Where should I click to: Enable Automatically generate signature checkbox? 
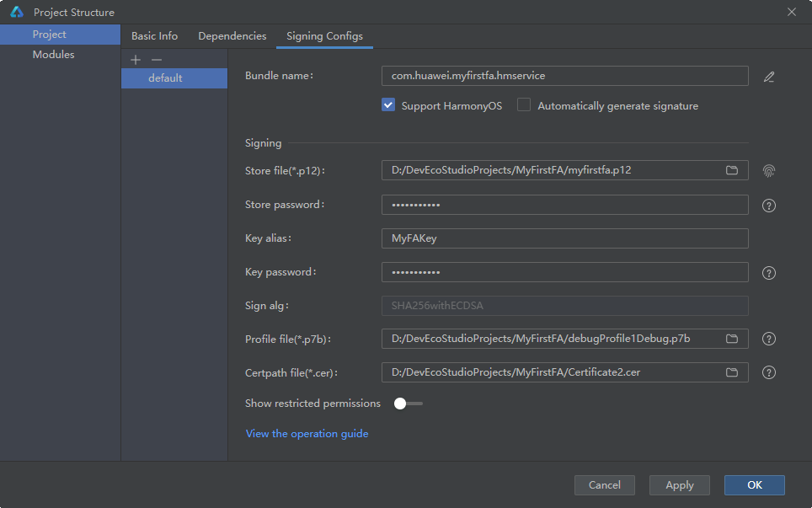coord(524,104)
